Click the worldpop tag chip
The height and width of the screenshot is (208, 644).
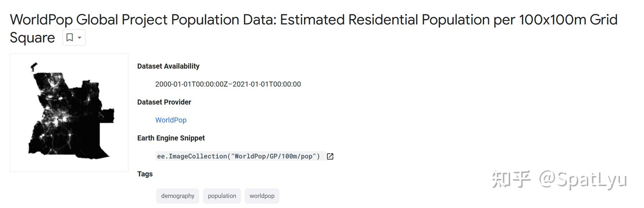tap(262, 196)
